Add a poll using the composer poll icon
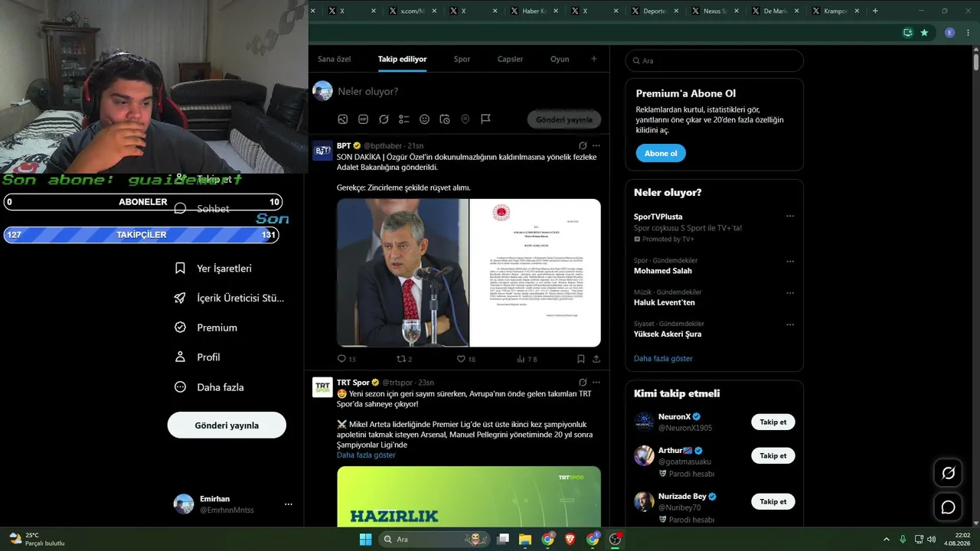The width and height of the screenshot is (980, 551). [404, 119]
